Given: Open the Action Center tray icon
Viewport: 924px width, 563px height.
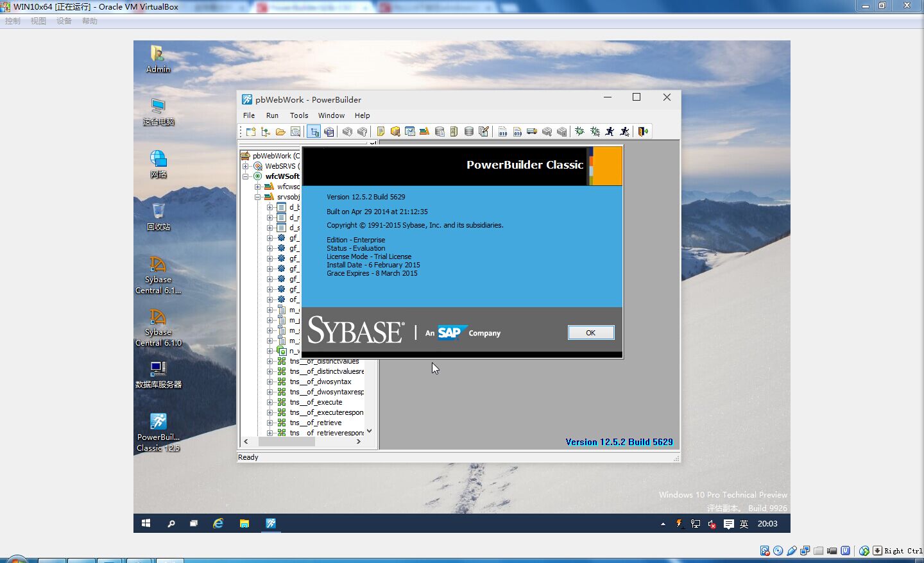Looking at the screenshot, I should click(x=729, y=524).
